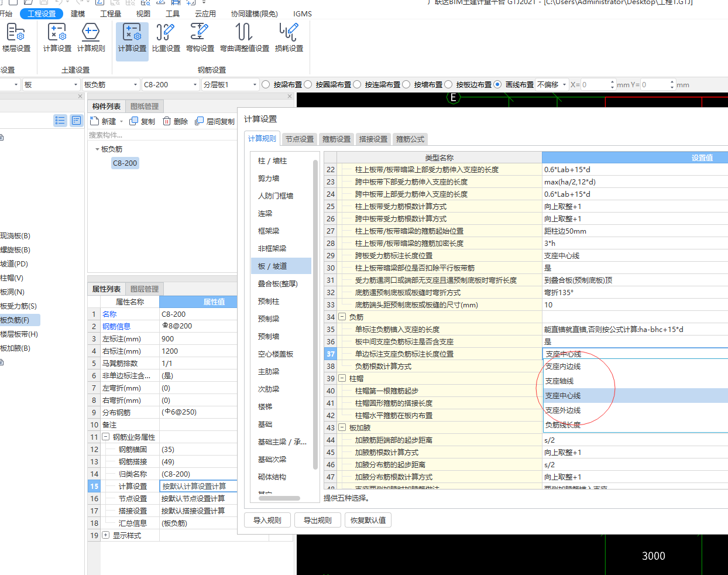Select 按梁布置 radio button
Image resolution: width=728 pixels, height=575 pixels.
click(x=266, y=84)
